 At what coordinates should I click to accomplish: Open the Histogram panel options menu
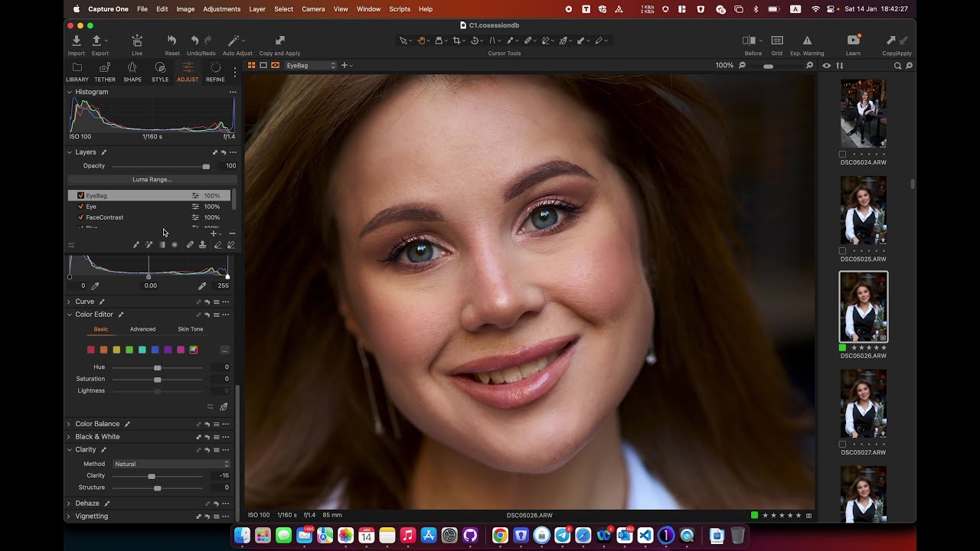tap(233, 92)
